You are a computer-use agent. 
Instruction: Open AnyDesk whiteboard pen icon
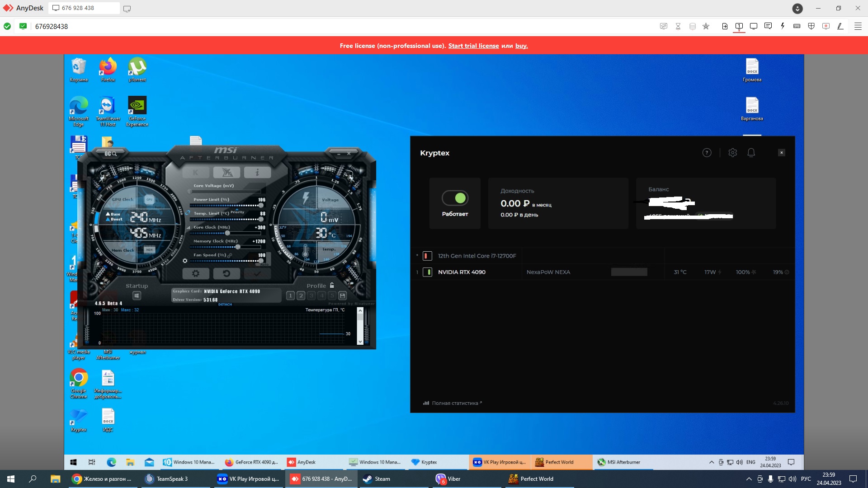tap(840, 26)
